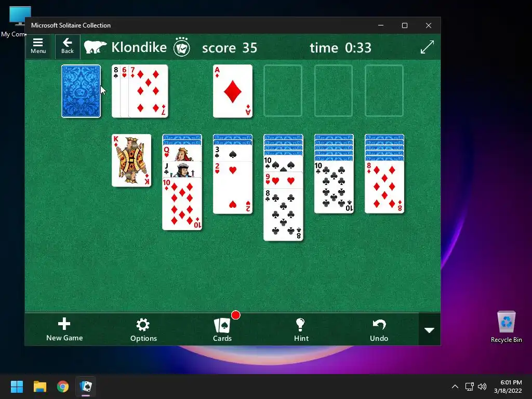Select the 7 of diamonds in the waste pile
The image size is (532, 399).
click(x=148, y=91)
